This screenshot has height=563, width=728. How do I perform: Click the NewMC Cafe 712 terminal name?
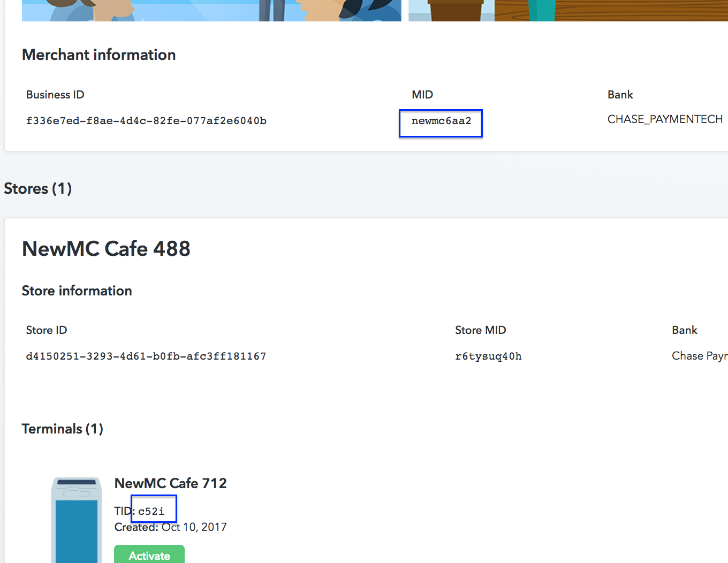tap(171, 483)
